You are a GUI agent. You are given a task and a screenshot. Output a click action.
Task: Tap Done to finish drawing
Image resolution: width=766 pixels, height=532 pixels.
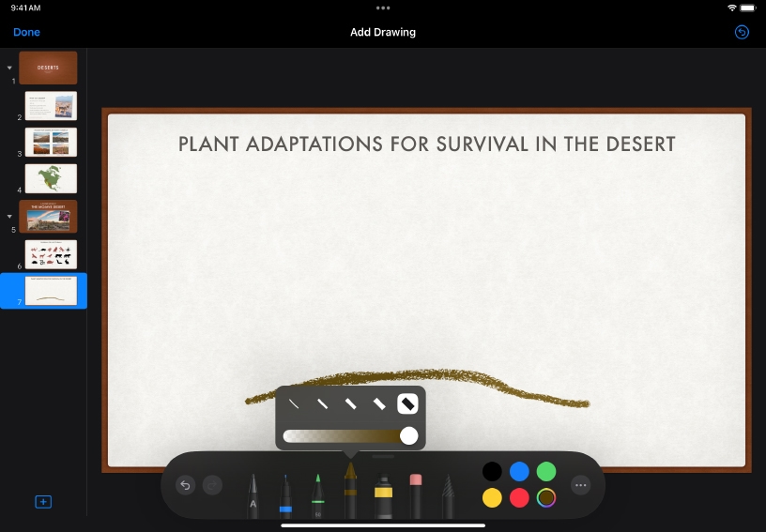26,32
